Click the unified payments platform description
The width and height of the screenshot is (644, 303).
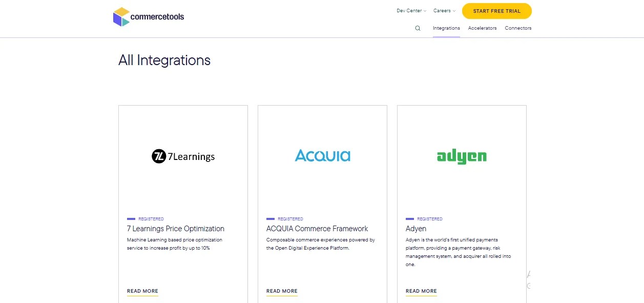pos(458,252)
